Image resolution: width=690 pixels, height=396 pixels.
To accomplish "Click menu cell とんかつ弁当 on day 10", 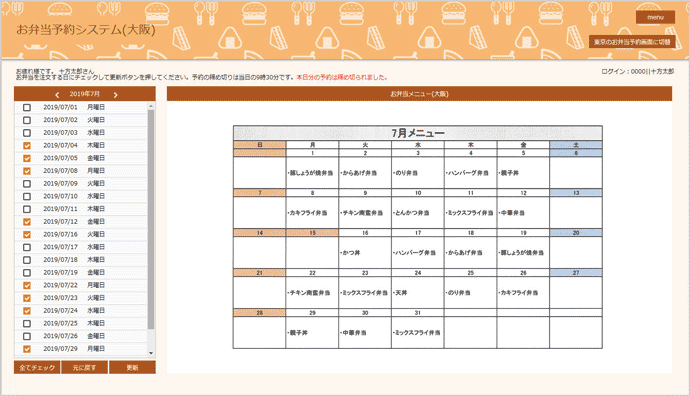I will tap(418, 213).
